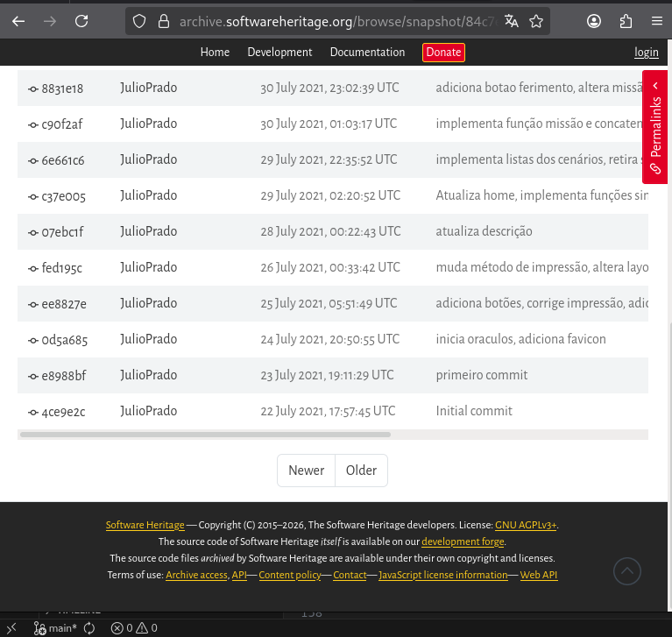The width and height of the screenshot is (672, 637).
Task: Click date '30 July 2021, 23:02:39 UTC'
Action: pyautogui.click(x=329, y=88)
